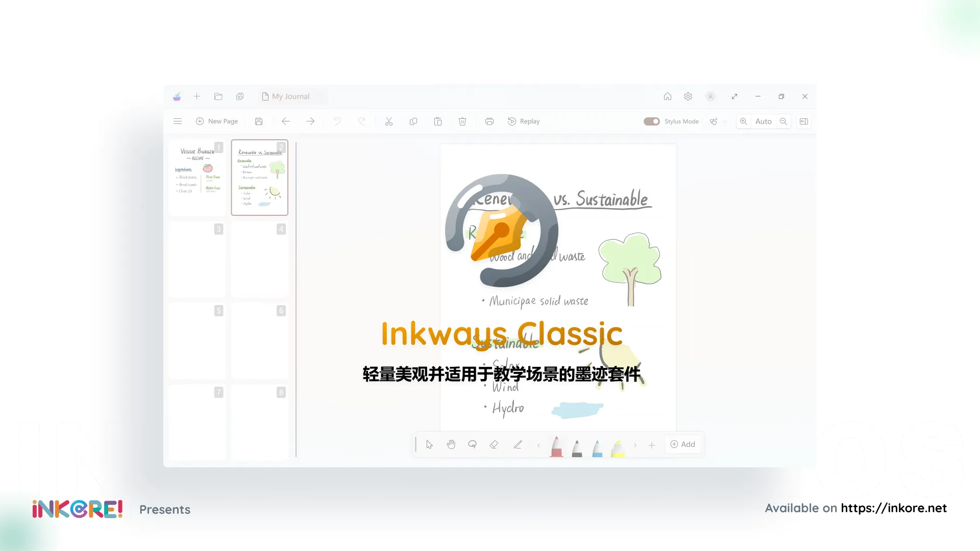Pick the red pen
Viewport: 980px width, 551px height.
pyautogui.click(x=556, y=446)
